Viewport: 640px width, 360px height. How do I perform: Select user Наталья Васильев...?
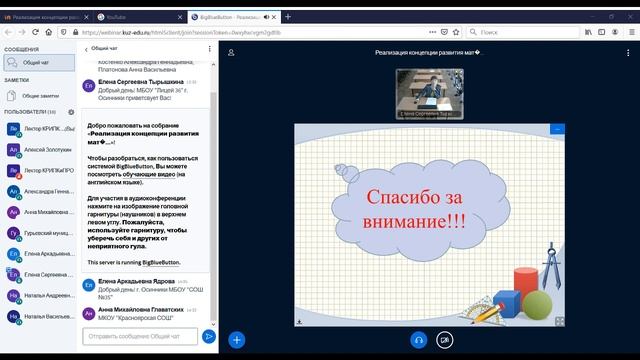click(x=40, y=316)
